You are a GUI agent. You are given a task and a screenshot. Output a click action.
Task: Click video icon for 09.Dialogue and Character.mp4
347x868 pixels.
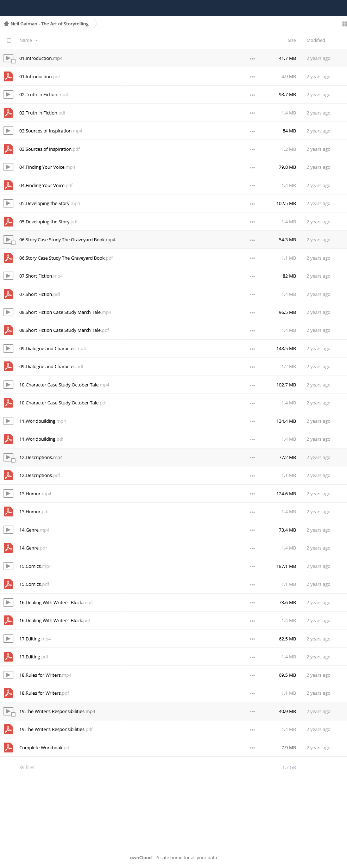click(x=8, y=348)
